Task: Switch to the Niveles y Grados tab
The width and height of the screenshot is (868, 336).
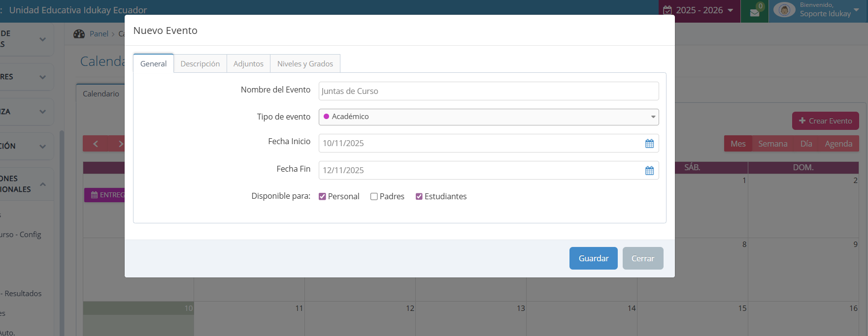Action: 305,64
